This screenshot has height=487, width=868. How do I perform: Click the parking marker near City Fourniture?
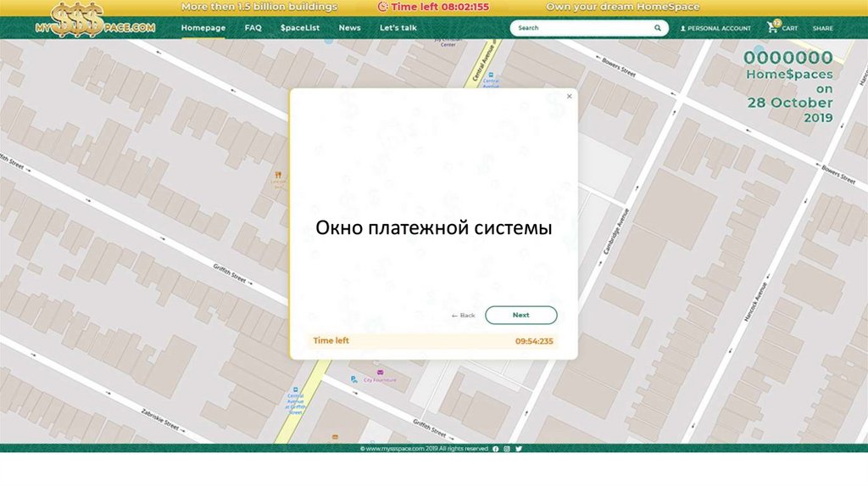(x=354, y=379)
